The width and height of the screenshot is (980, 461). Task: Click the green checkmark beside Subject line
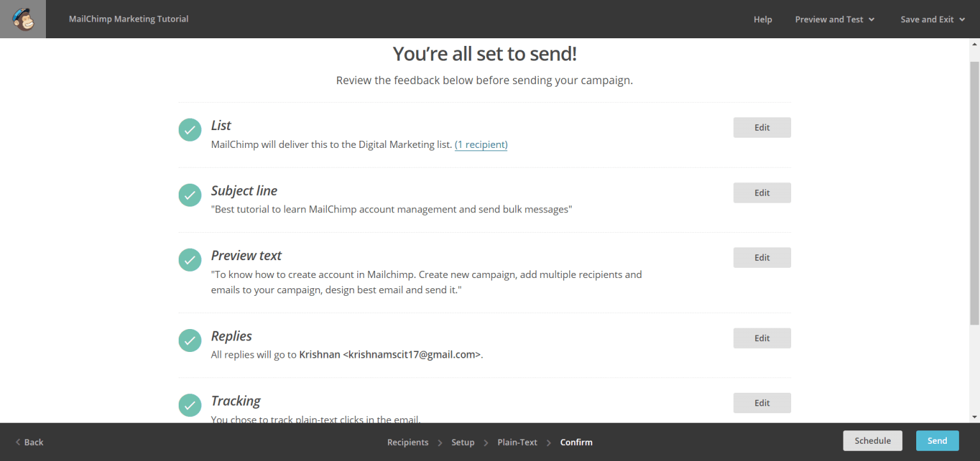(x=190, y=194)
